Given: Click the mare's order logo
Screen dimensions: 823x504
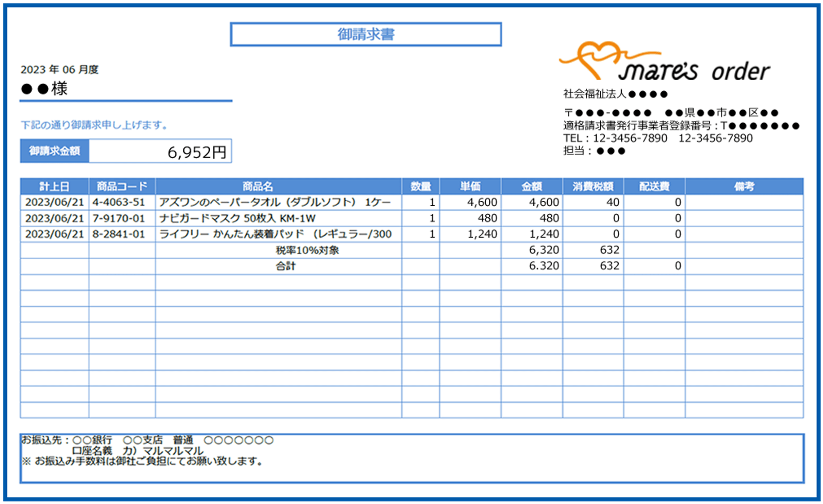Looking at the screenshot, I should pos(664,61).
